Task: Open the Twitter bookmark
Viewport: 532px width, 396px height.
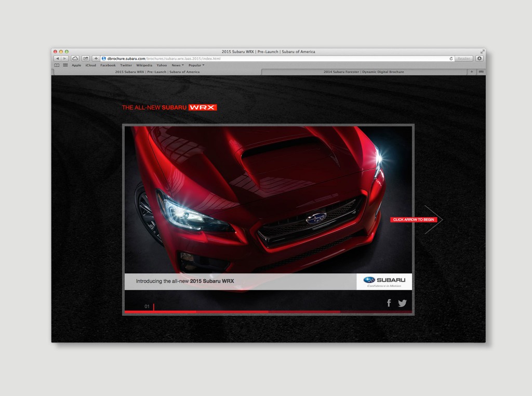Action: click(x=126, y=65)
